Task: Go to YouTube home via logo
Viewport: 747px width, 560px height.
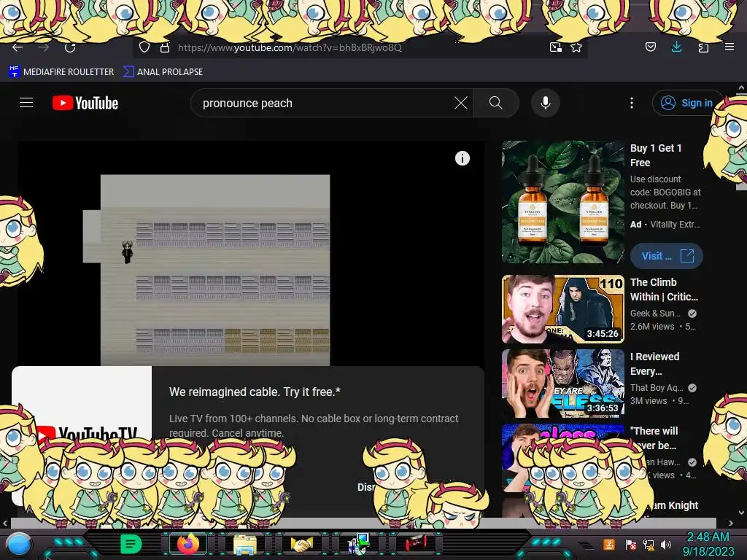Action: click(85, 103)
